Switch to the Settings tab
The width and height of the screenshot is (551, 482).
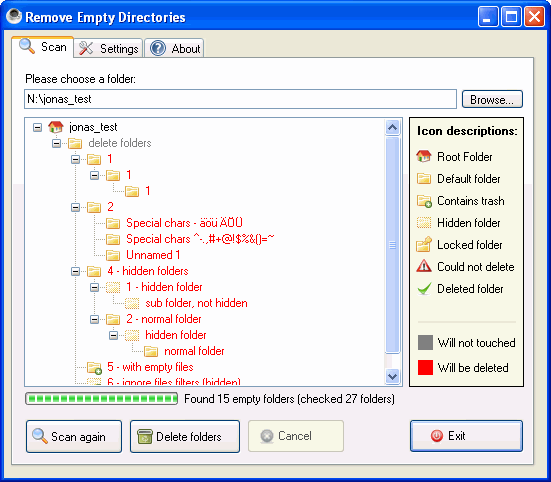(x=108, y=48)
